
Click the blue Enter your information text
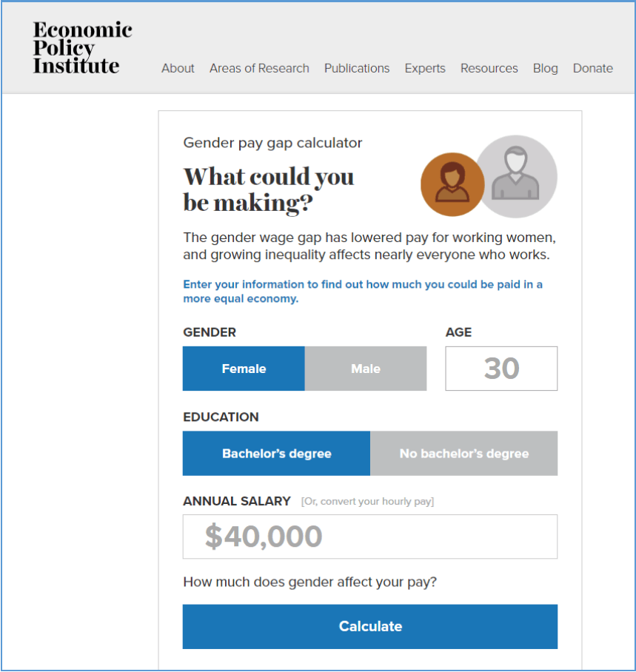click(363, 292)
